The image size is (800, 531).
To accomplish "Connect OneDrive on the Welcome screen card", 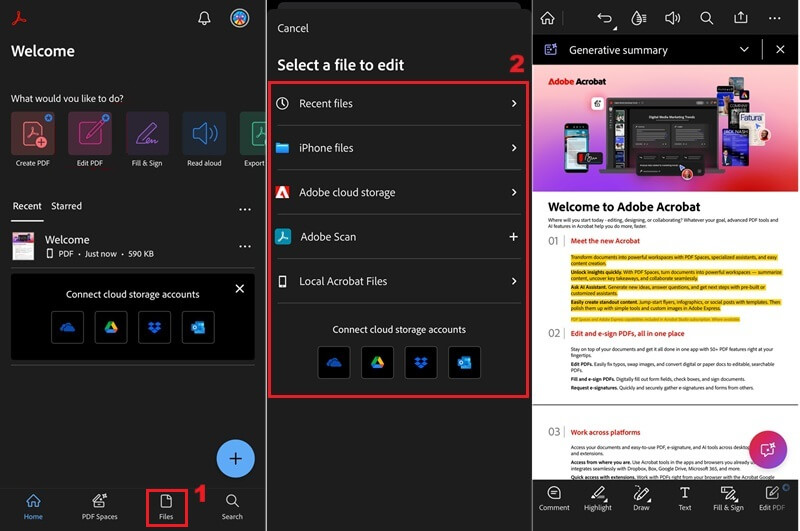I will pos(67,327).
